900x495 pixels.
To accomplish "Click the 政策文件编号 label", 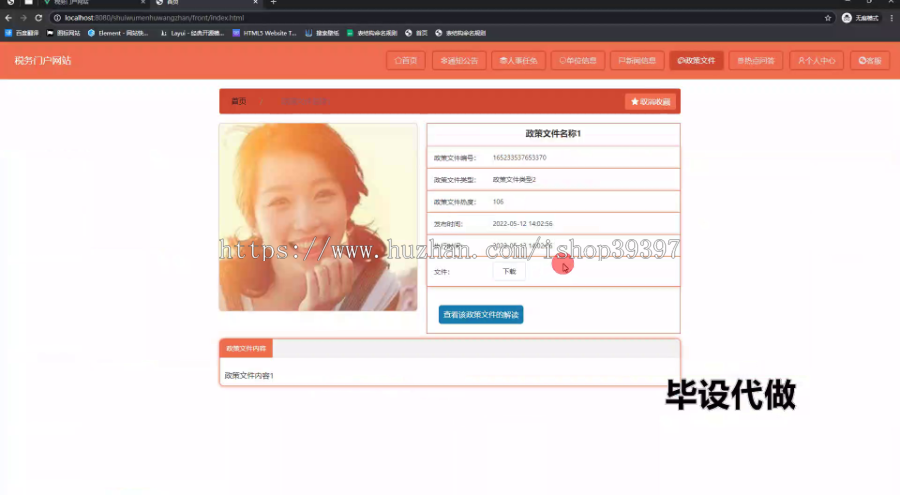I will pos(455,158).
